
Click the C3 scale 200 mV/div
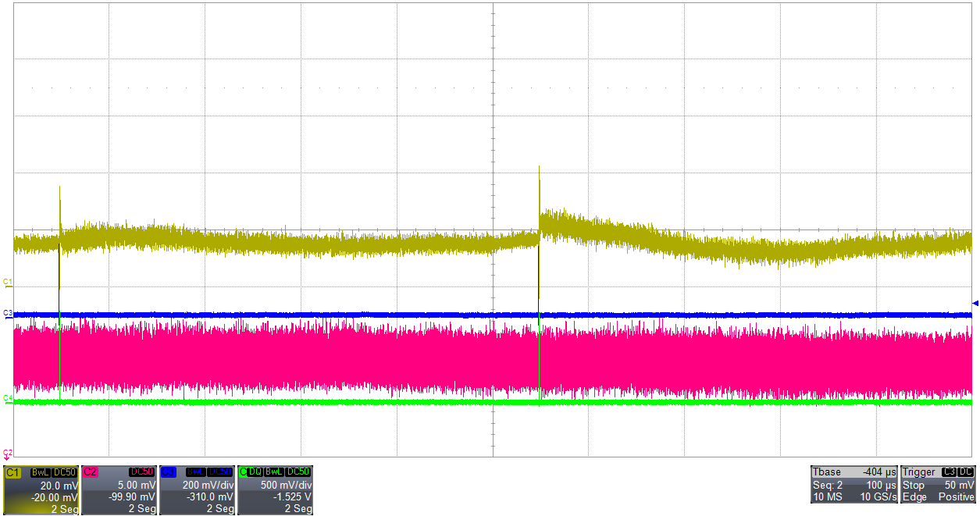(208, 486)
